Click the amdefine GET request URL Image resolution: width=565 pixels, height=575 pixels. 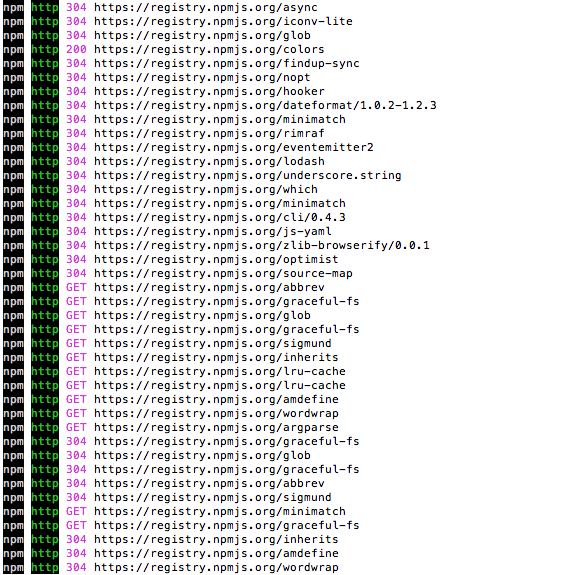[x=216, y=399]
